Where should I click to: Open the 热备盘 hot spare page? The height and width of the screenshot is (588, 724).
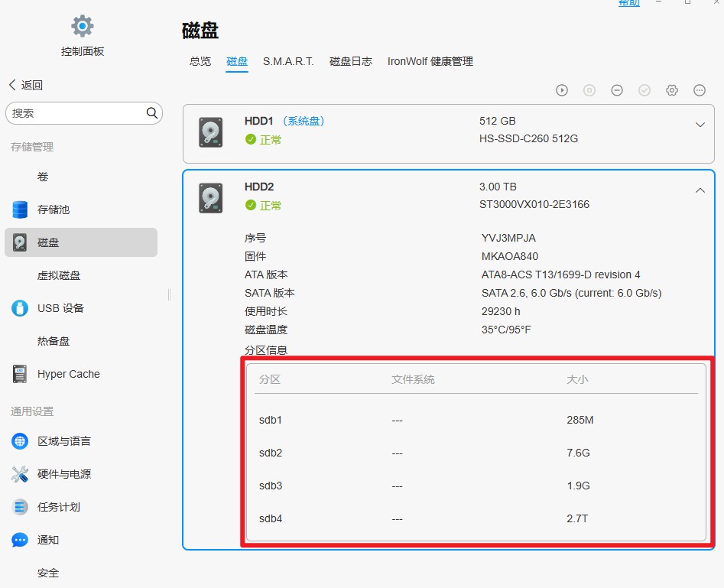coord(54,341)
